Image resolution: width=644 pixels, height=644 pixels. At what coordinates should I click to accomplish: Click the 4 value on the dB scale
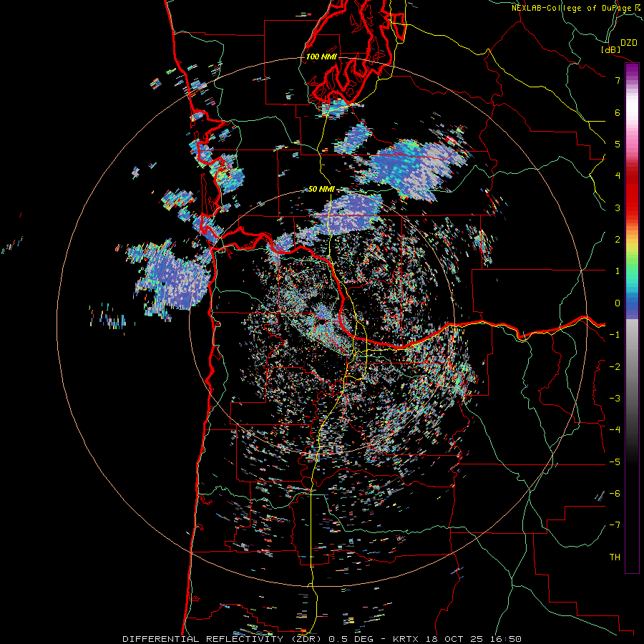click(x=618, y=176)
